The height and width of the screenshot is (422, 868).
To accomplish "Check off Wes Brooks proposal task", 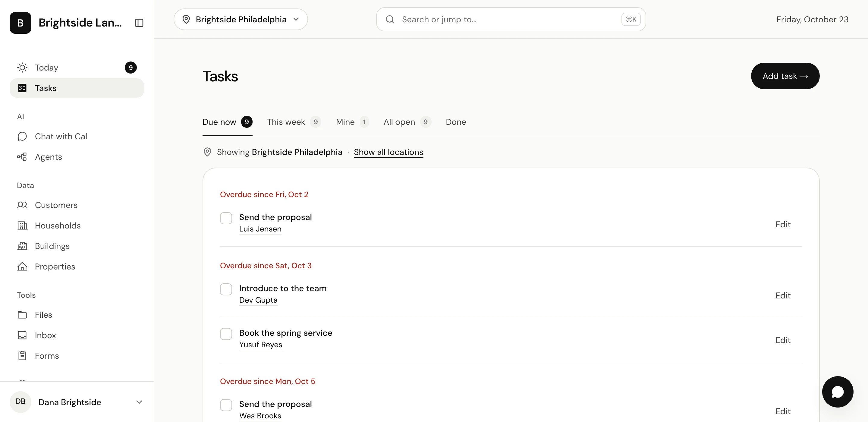I will pyautogui.click(x=226, y=405).
